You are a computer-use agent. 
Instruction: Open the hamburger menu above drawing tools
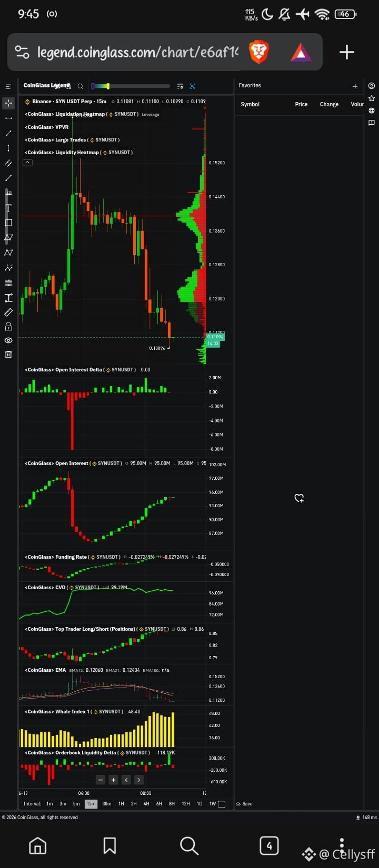(x=8, y=86)
